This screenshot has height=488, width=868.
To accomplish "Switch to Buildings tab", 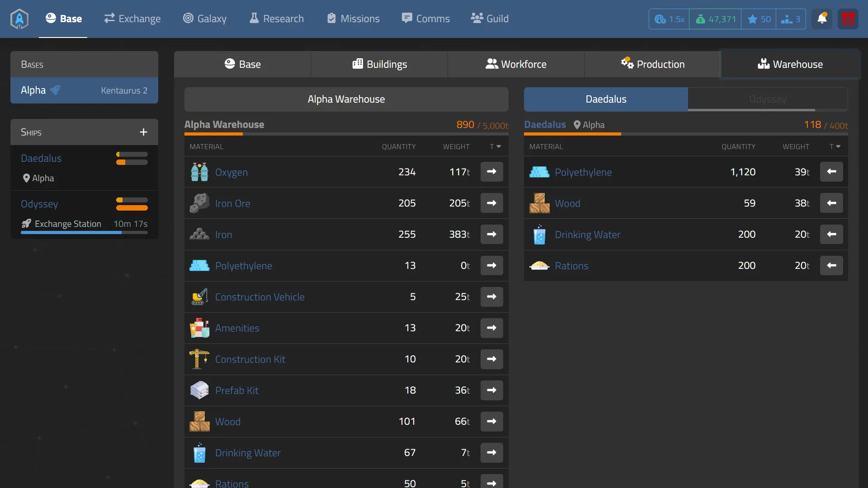I will 379,64.
